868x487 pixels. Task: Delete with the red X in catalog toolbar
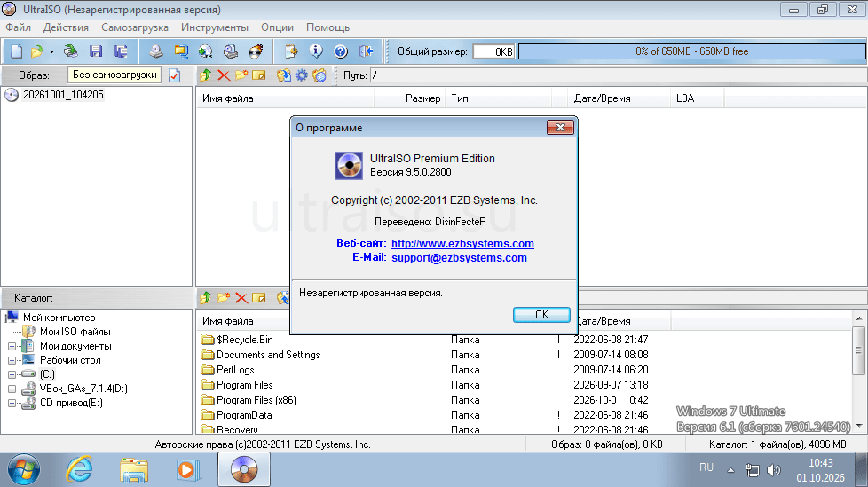coord(241,298)
